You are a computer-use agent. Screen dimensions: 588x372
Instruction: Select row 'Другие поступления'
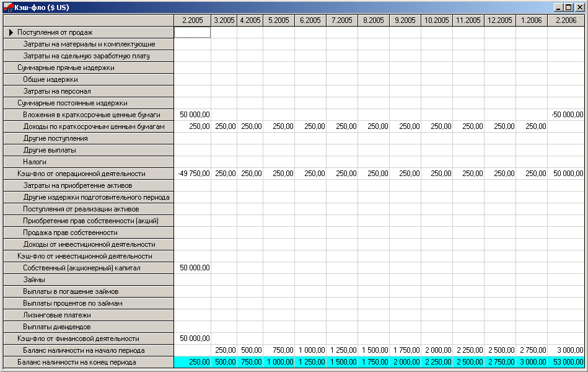89,138
